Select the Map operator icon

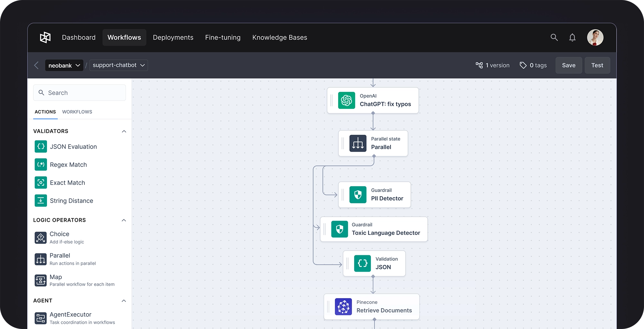(41, 280)
